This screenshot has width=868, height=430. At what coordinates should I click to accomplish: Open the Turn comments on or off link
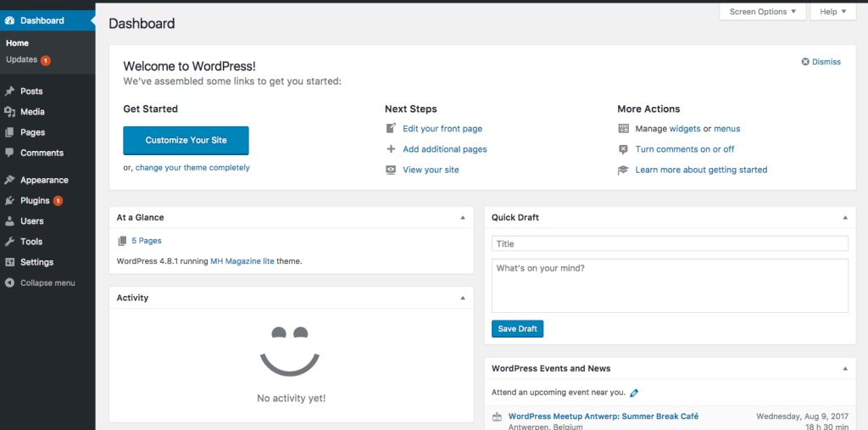pyautogui.click(x=685, y=149)
